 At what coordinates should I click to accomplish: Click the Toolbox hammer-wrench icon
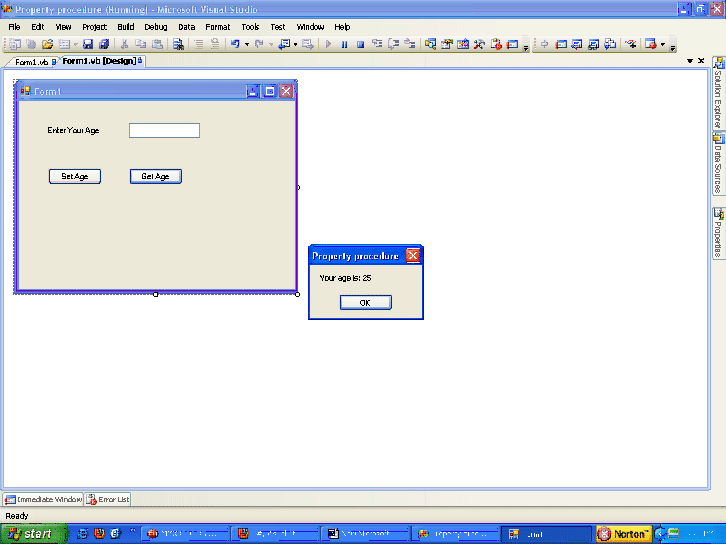point(479,44)
